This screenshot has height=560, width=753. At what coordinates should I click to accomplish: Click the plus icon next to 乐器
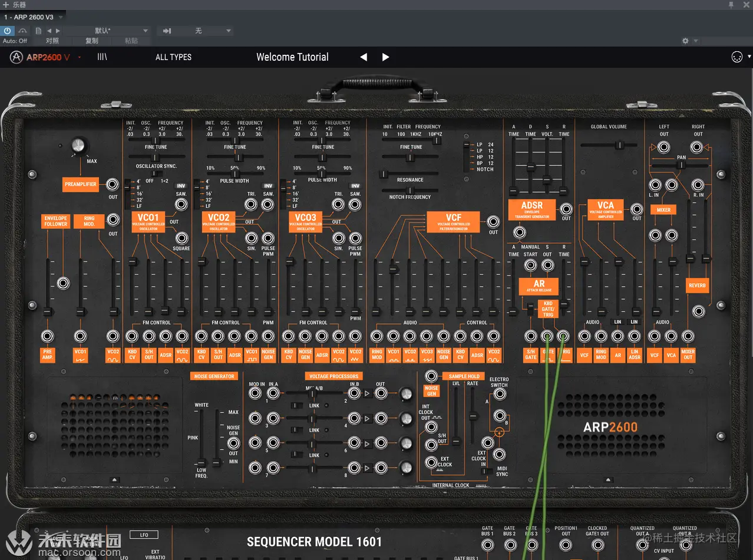tap(6, 5)
